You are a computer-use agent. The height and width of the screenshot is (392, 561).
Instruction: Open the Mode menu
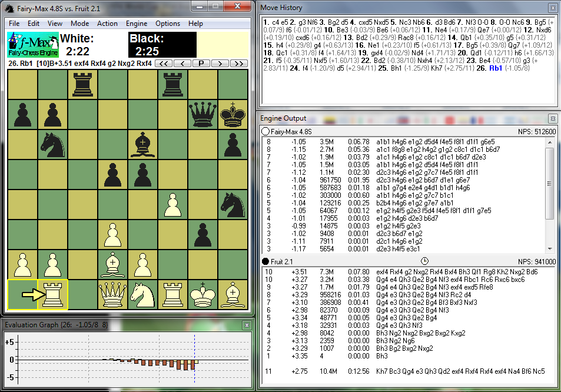click(80, 24)
